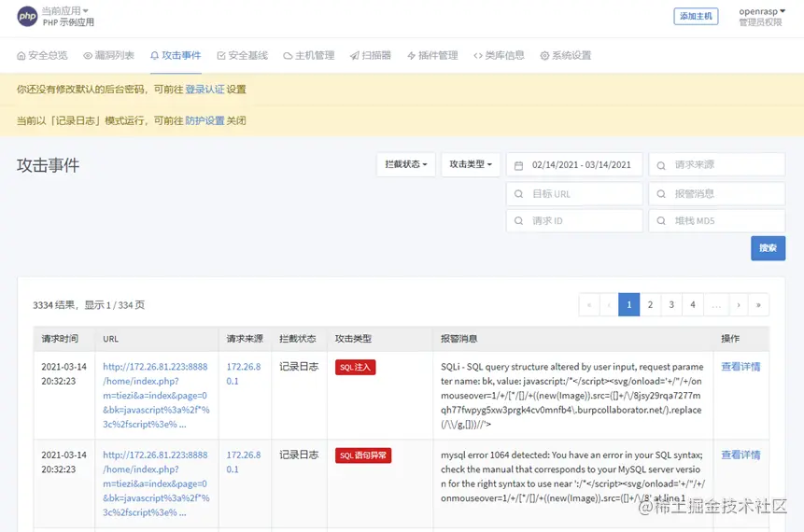Viewport: 804px width, 532px height.
Task: Click 查看详情 for the SQL注入 event
Action: [x=741, y=367]
